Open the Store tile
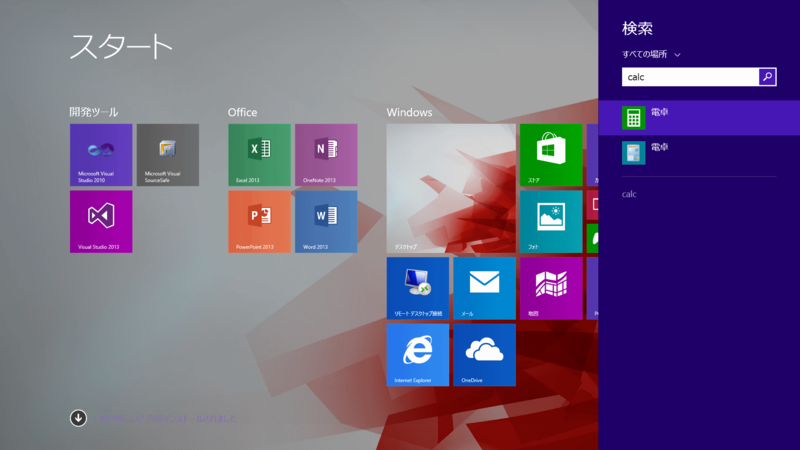Viewport: 800px width, 450px height. (x=551, y=155)
